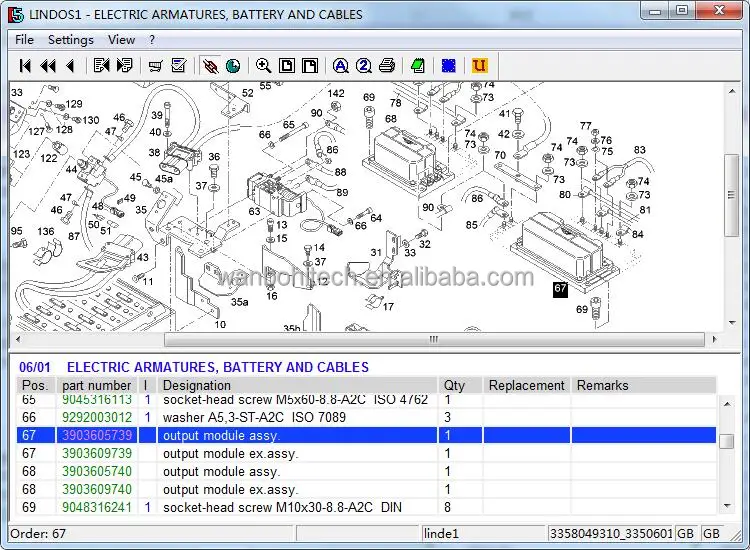
Task: Click the part number column header
Action: [96, 385]
